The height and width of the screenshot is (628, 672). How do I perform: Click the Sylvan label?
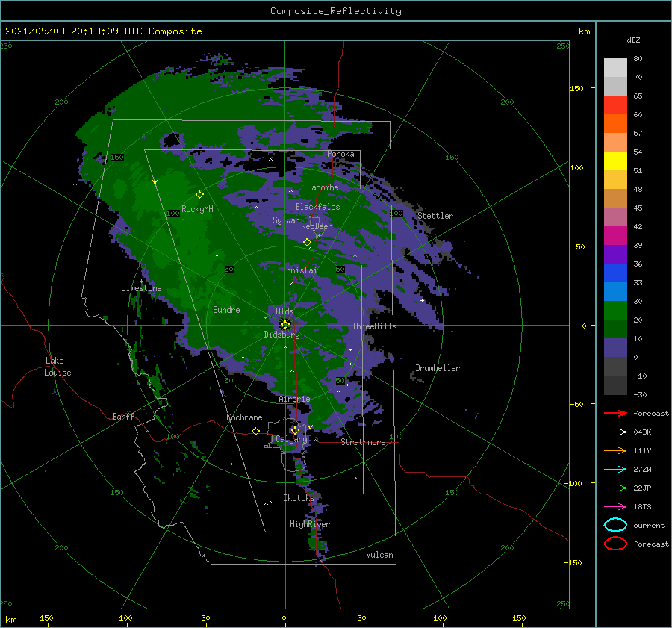[286, 220]
